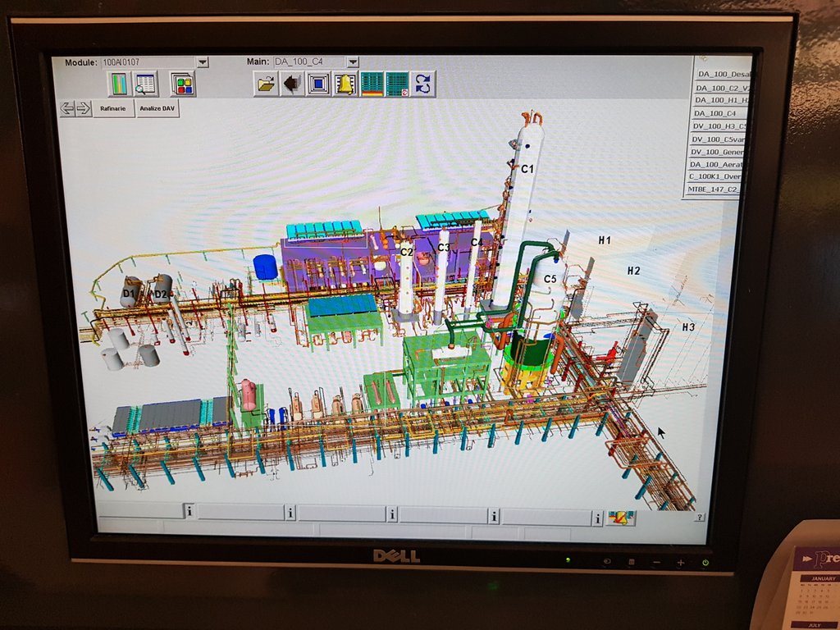Open DA_100_H1_H display from list
Image resolution: width=840 pixels, height=630 pixels.
coord(721,100)
